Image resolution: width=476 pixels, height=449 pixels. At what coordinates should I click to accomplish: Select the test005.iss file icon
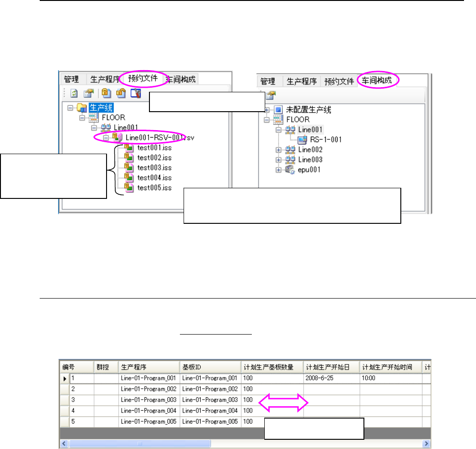[129, 188]
